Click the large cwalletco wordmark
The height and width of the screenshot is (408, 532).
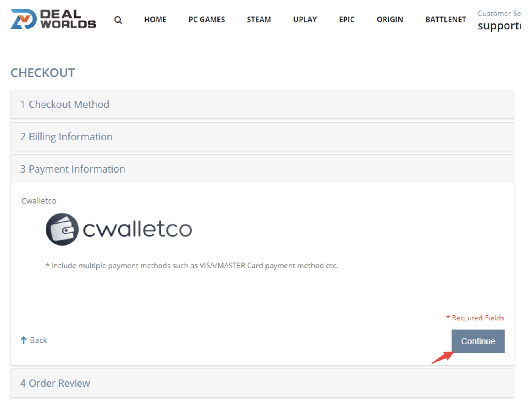pos(137,229)
